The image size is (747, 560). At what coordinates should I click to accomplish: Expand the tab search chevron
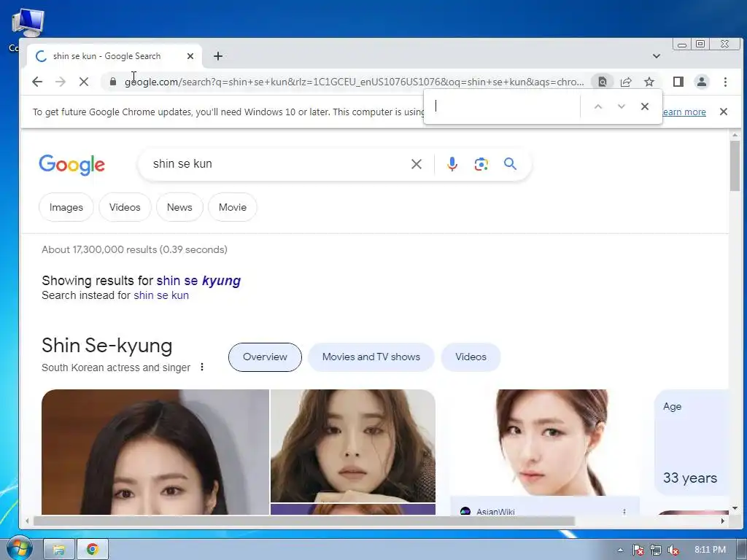[x=656, y=56]
